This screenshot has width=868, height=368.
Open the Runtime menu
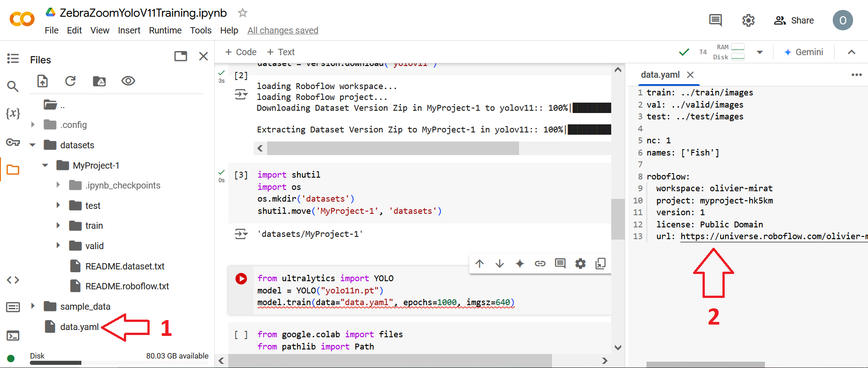click(165, 30)
